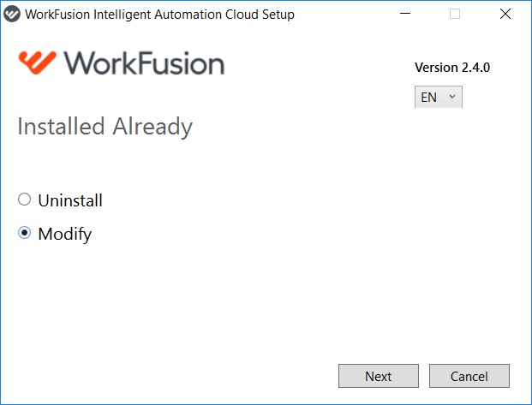Minimize the setup window

click(x=405, y=14)
